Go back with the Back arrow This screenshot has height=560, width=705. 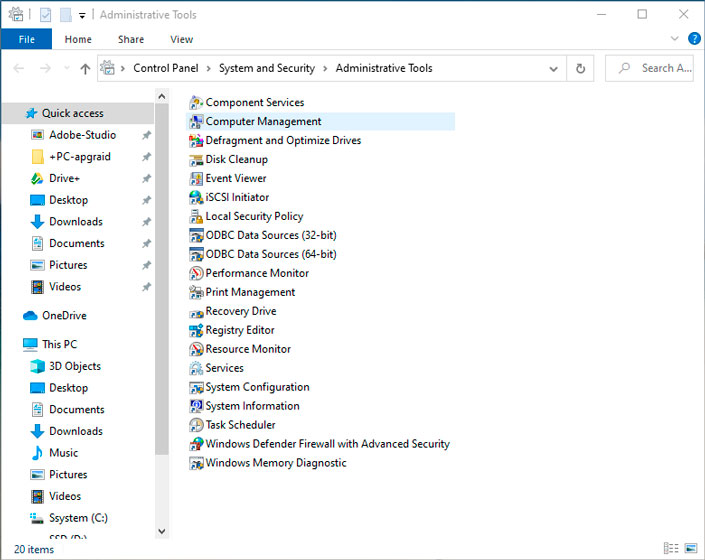(19, 68)
